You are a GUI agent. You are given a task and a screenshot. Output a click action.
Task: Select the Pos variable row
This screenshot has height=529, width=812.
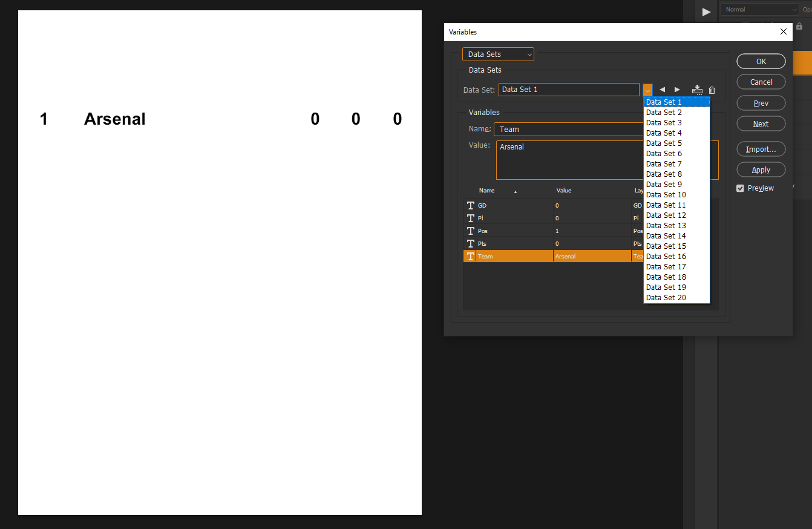(x=553, y=231)
